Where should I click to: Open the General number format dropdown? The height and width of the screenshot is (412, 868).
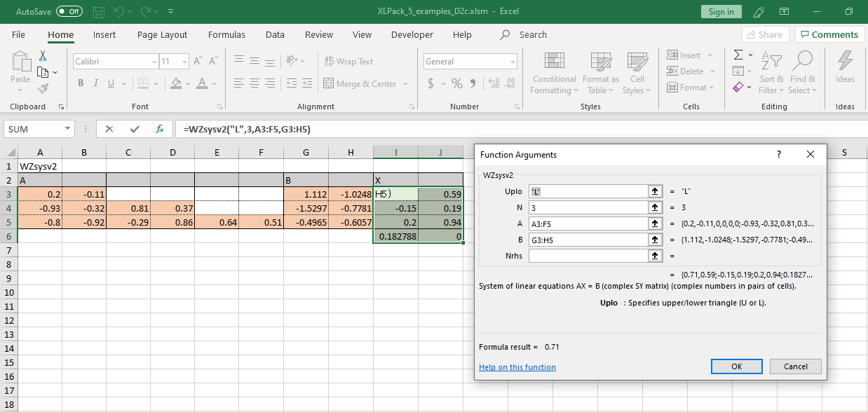pyautogui.click(x=513, y=62)
